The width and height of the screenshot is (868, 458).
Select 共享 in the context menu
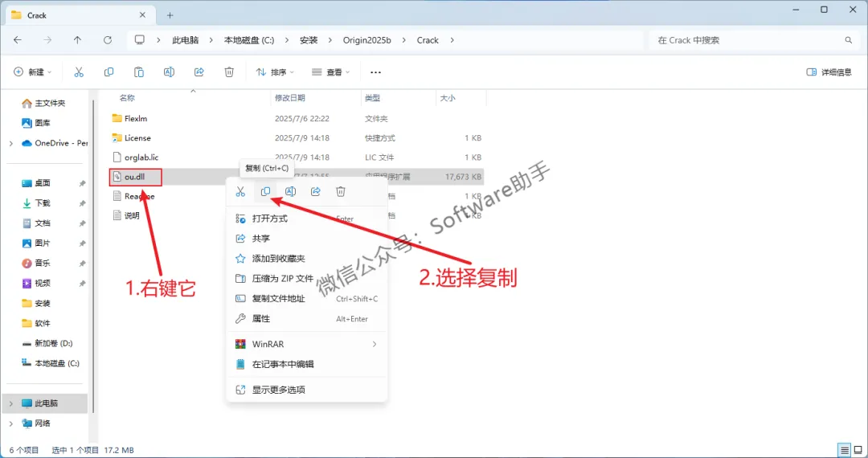point(307,239)
